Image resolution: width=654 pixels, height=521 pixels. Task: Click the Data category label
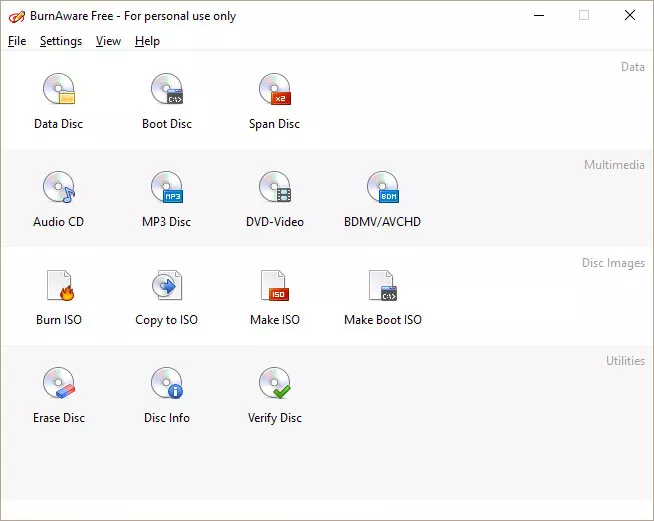coord(632,67)
